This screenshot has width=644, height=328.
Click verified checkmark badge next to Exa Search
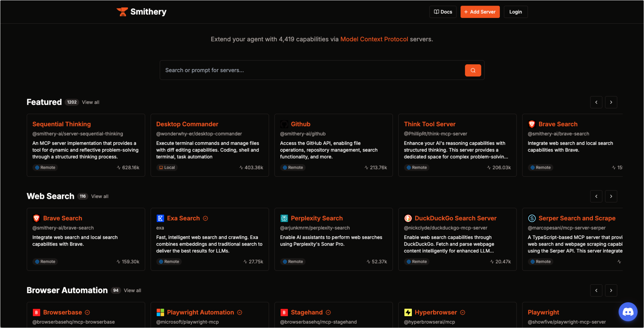(x=205, y=218)
